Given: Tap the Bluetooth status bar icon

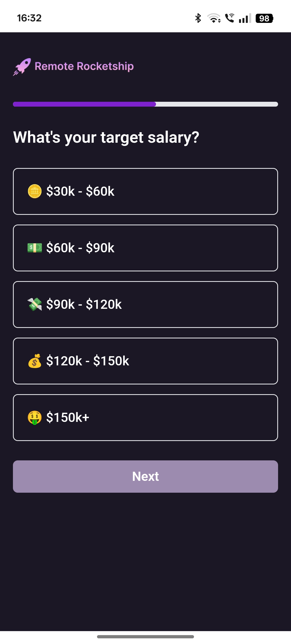Looking at the screenshot, I should click(198, 18).
